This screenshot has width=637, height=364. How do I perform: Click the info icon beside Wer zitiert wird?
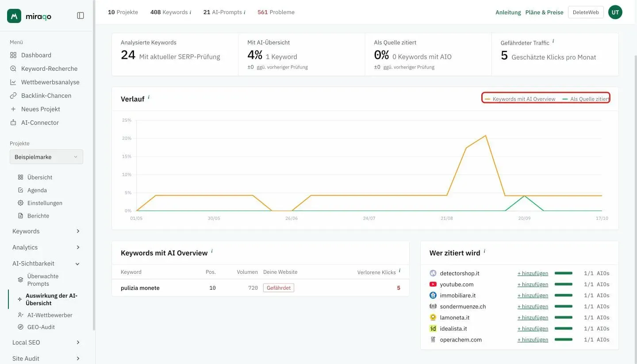[x=484, y=251]
